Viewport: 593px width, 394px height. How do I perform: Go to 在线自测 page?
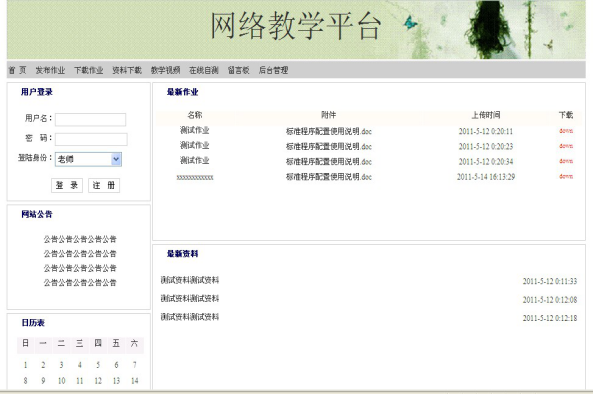click(x=204, y=70)
